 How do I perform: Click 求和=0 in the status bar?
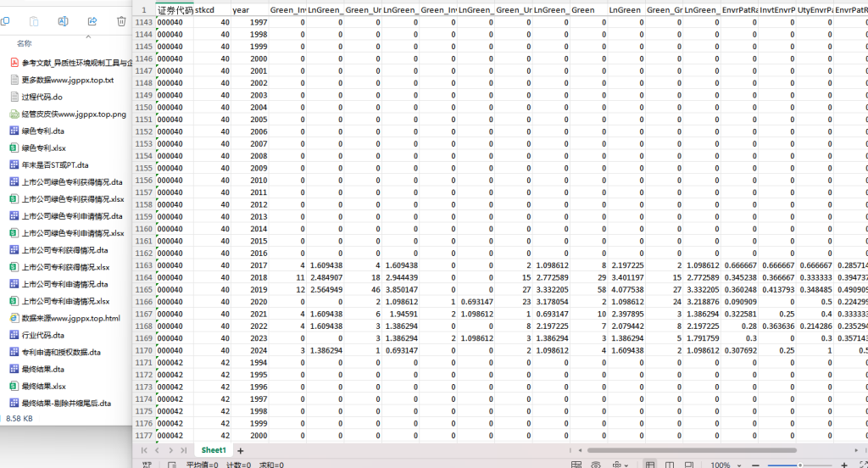(x=271, y=465)
